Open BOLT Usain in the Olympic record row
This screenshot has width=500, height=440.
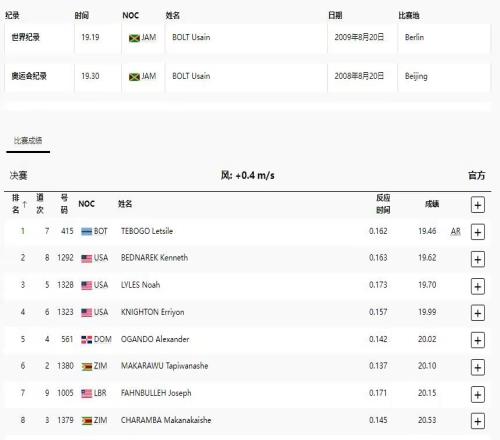click(191, 76)
